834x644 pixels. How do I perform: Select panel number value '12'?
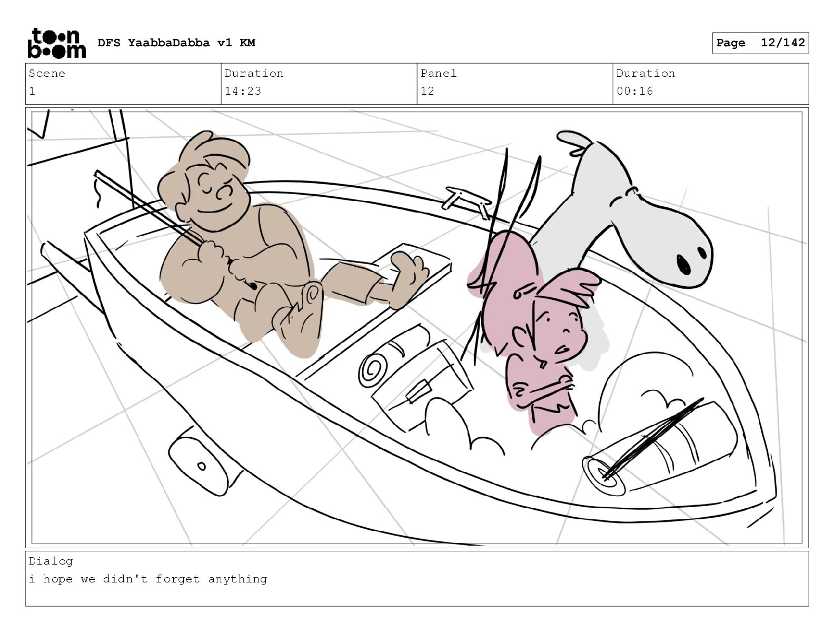point(428,91)
